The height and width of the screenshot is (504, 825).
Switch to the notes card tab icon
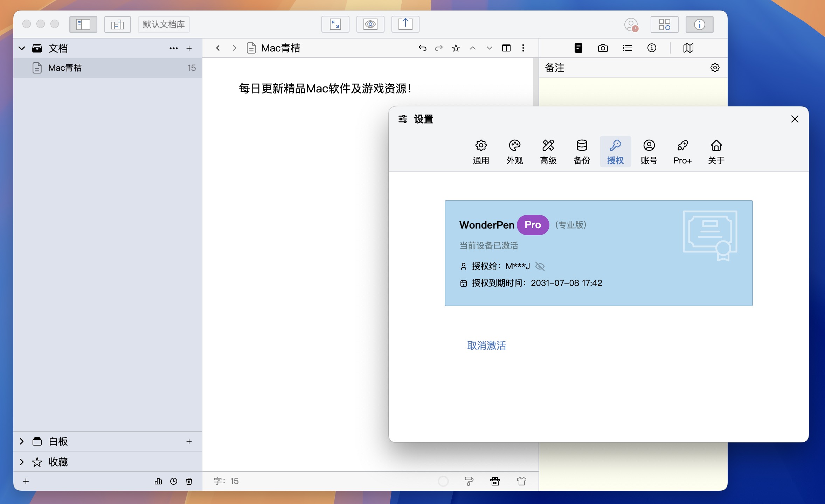pos(578,48)
